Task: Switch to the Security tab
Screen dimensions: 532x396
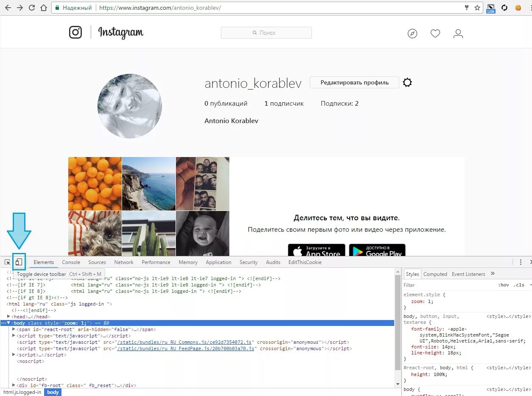Action: (248, 262)
